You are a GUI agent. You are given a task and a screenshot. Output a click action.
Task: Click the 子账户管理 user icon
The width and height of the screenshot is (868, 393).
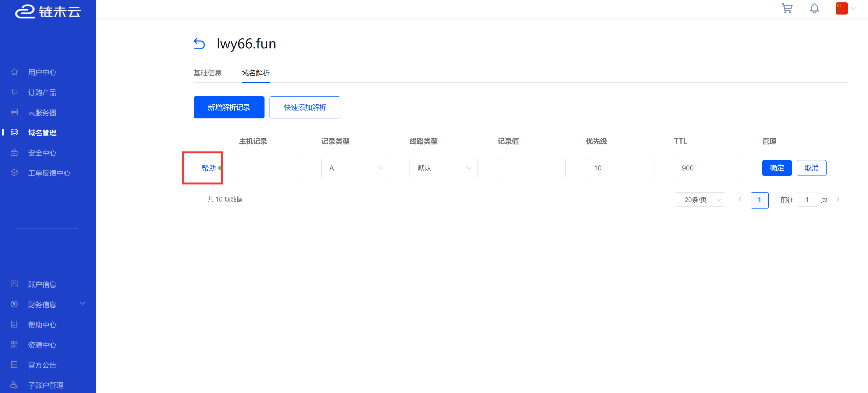pyautogui.click(x=14, y=385)
